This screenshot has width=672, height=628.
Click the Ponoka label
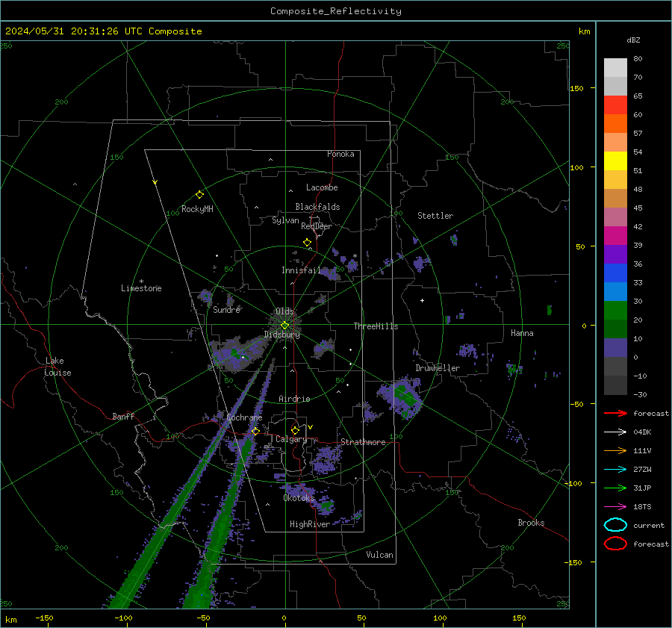(x=340, y=154)
